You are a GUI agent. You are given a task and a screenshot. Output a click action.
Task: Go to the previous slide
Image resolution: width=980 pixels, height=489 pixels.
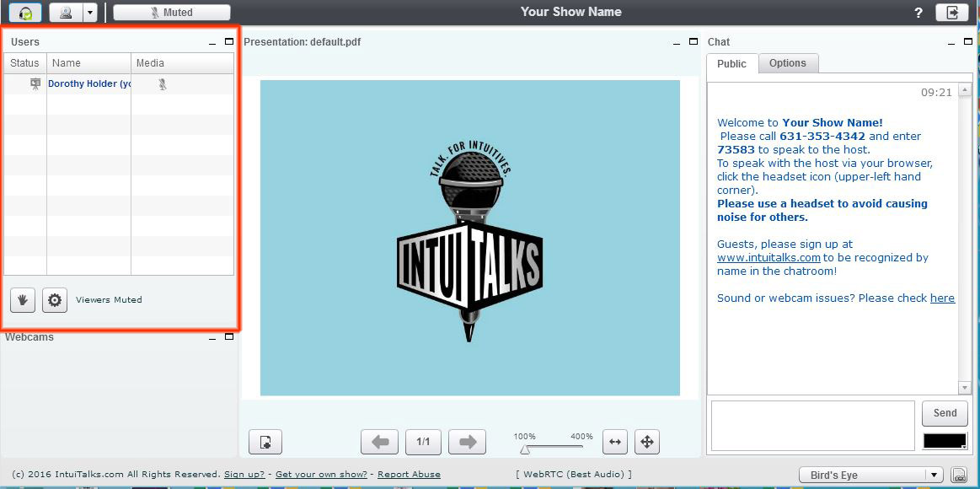[380, 442]
